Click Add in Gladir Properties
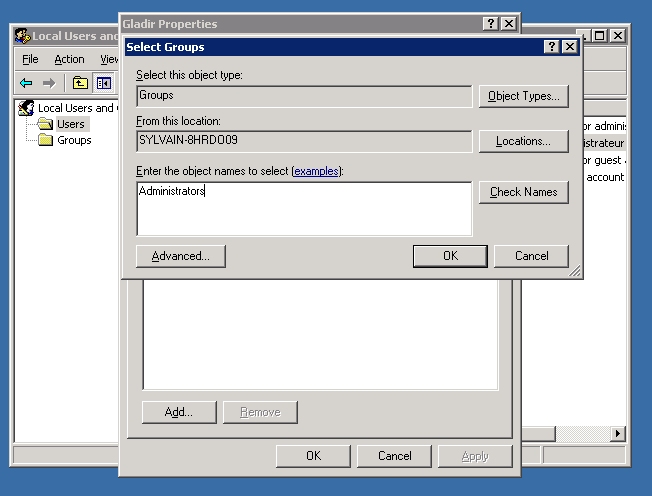 [179, 412]
